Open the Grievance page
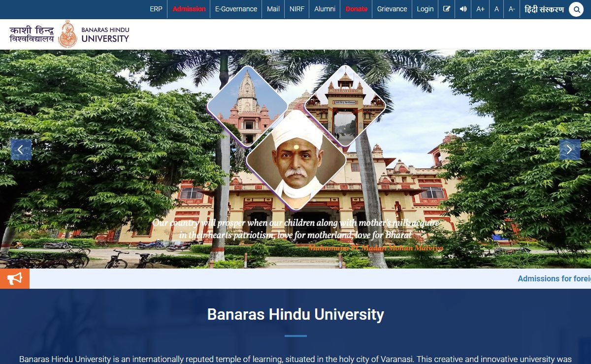This screenshot has height=364, width=591. (x=392, y=9)
